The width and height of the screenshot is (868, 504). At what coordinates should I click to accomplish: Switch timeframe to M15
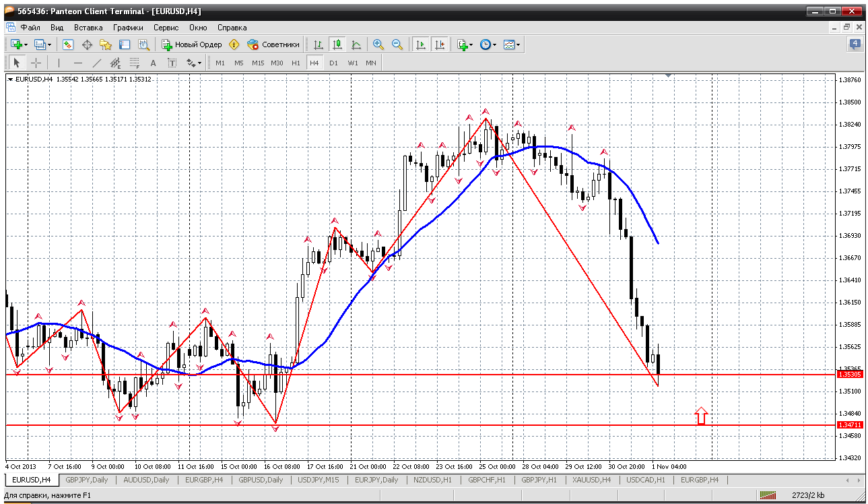click(x=258, y=63)
